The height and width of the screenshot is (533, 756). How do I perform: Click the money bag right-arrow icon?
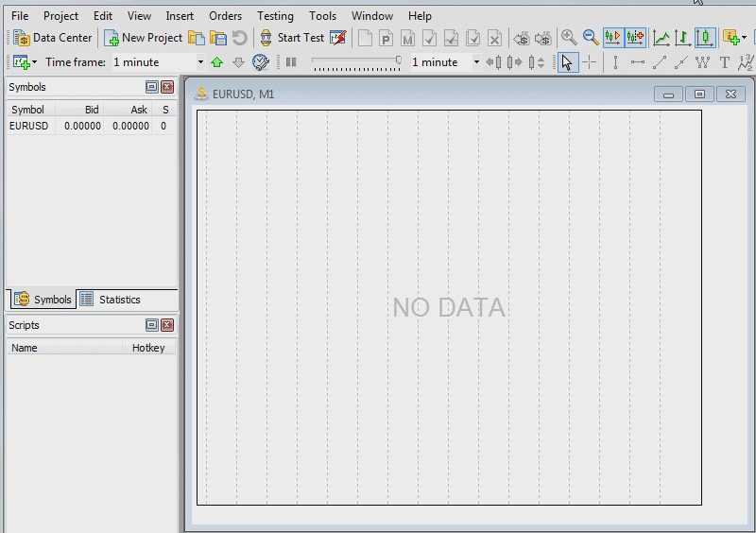542,38
